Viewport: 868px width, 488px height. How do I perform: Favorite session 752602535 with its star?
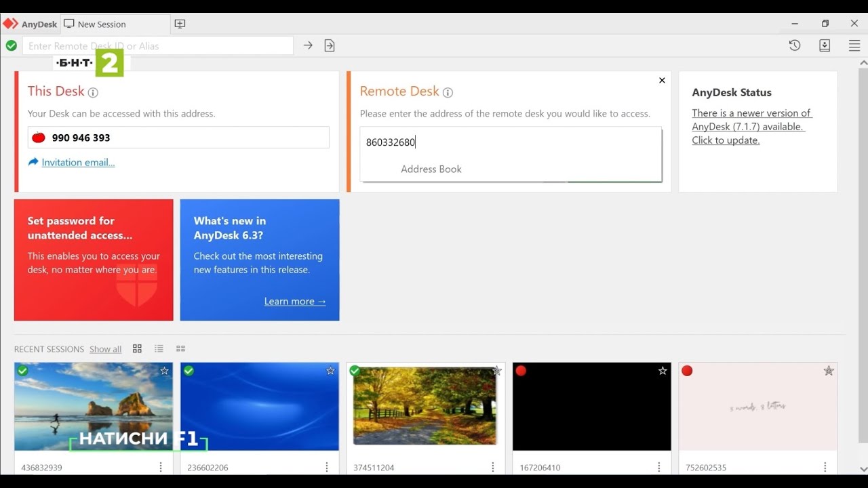tap(829, 371)
